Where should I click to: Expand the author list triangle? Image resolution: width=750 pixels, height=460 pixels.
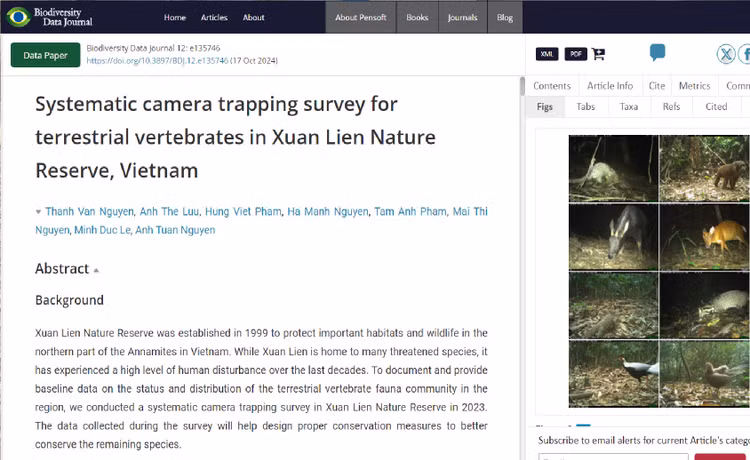(38, 212)
